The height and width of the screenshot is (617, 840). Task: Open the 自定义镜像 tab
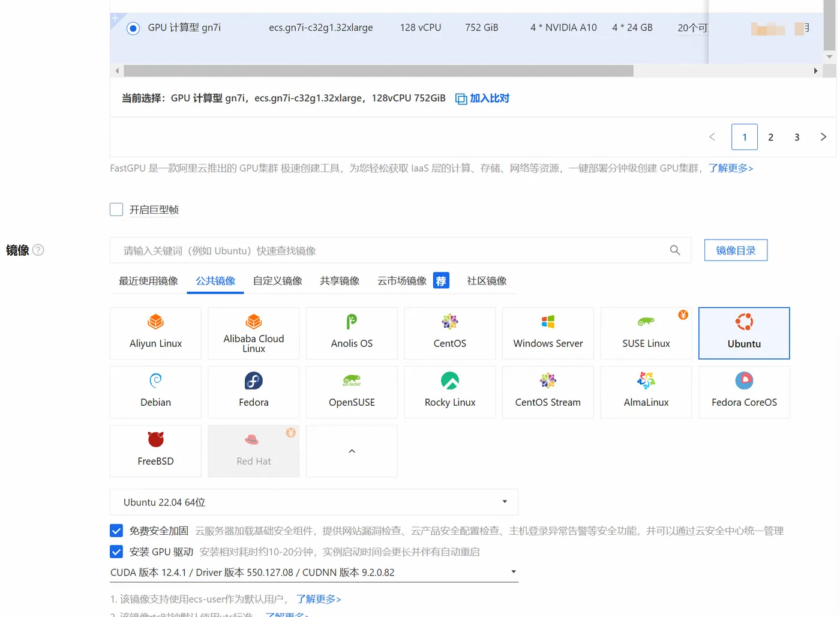(278, 281)
